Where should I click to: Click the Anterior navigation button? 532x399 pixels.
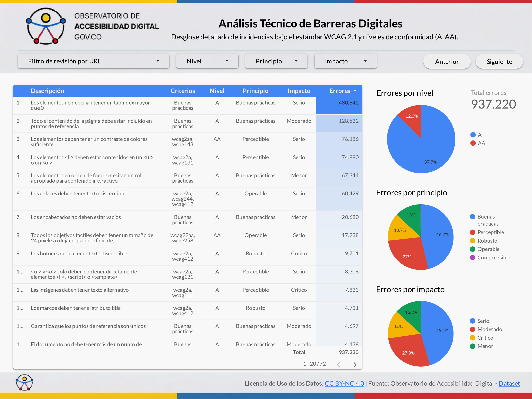[447, 61]
